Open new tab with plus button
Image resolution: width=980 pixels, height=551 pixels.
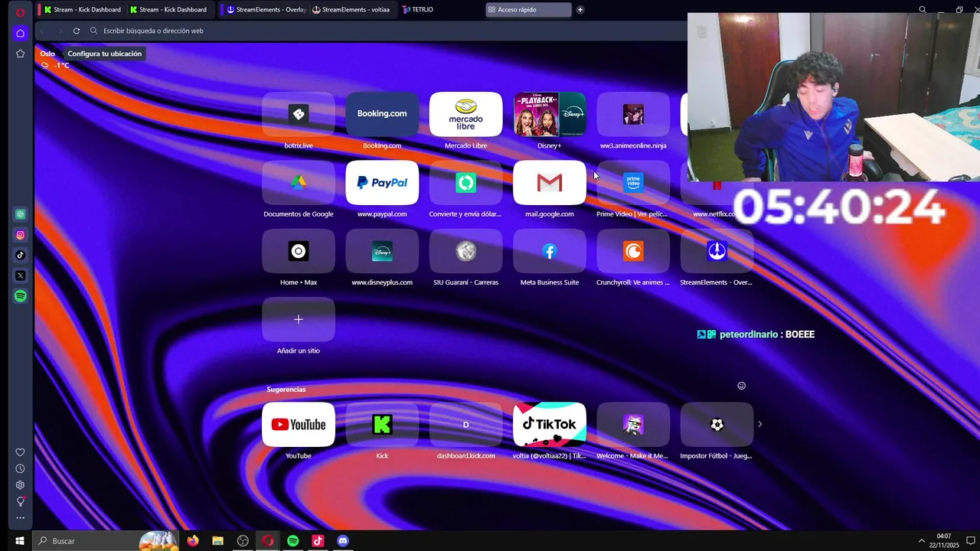pos(580,10)
